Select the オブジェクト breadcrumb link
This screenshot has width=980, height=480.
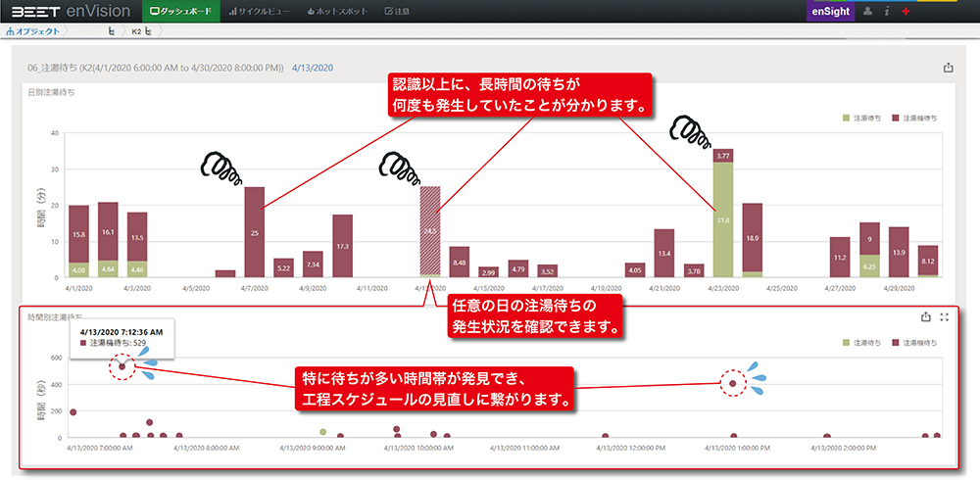(33, 30)
